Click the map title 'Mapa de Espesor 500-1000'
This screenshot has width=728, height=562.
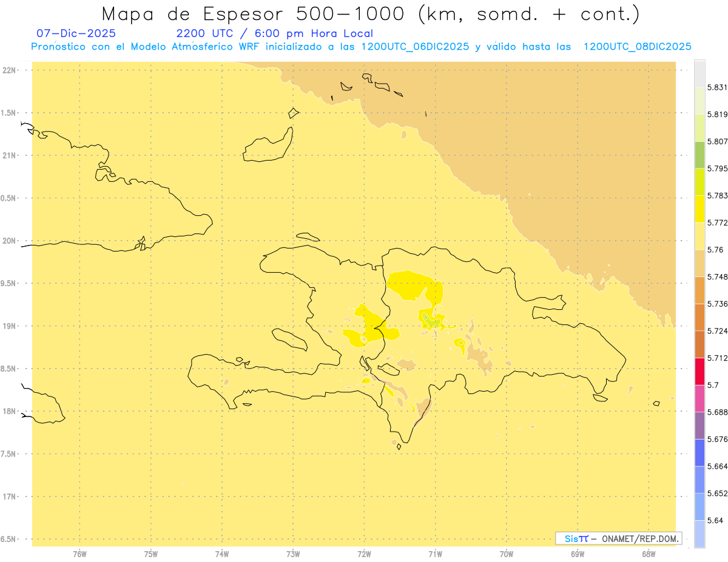pyautogui.click(x=257, y=14)
